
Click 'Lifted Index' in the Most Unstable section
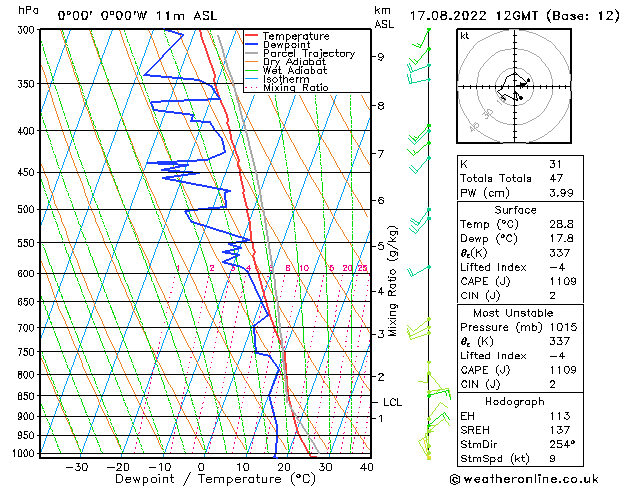[493, 356]
